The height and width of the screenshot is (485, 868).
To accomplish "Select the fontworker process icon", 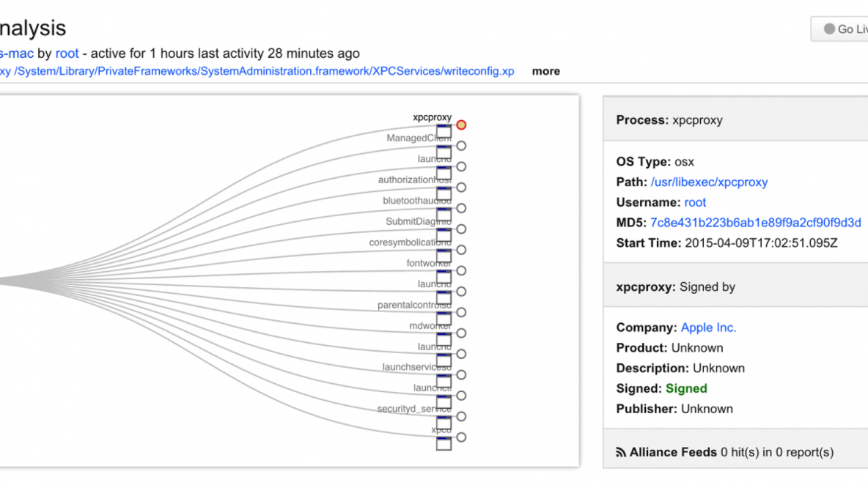I will click(x=444, y=277).
